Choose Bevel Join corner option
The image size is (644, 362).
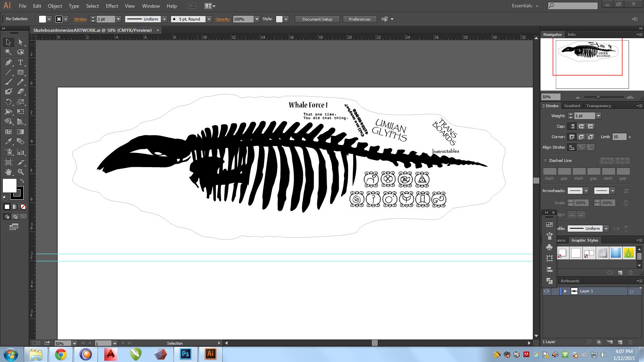(x=590, y=137)
